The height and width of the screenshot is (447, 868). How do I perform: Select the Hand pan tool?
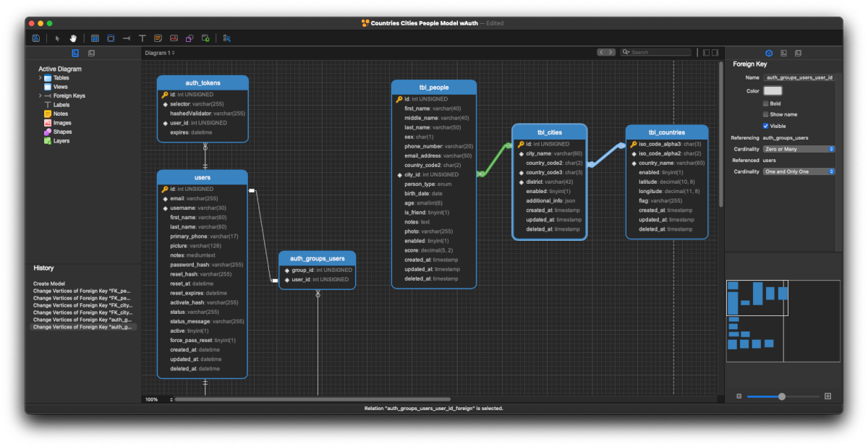(73, 38)
